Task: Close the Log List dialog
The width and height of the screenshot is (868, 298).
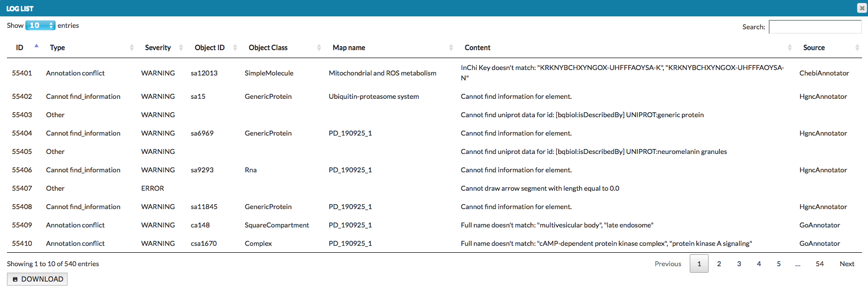Action: [x=862, y=8]
